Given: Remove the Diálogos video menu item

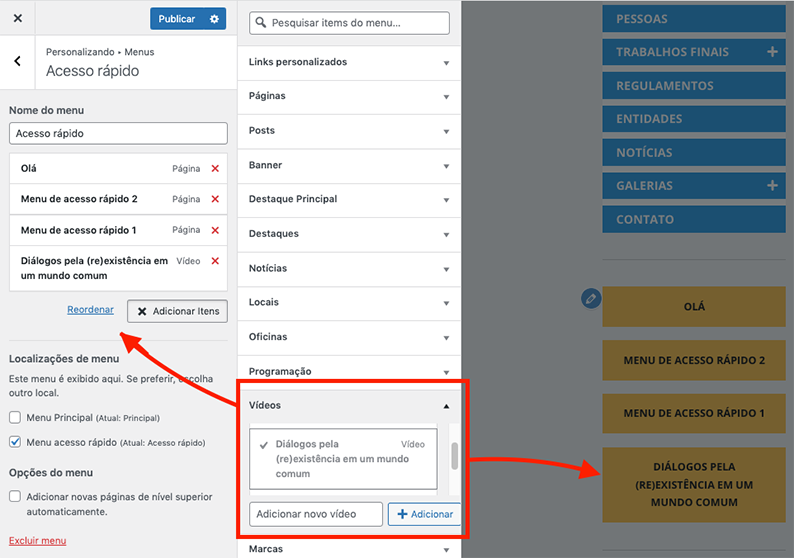Looking at the screenshot, I should point(215,261).
